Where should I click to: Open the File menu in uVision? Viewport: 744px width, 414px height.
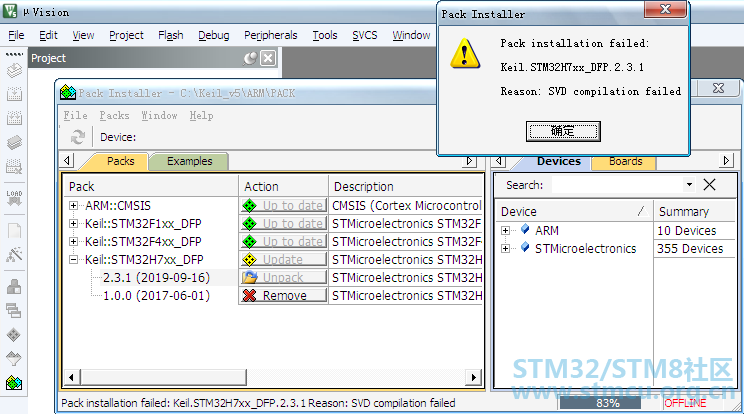click(x=16, y=35)
